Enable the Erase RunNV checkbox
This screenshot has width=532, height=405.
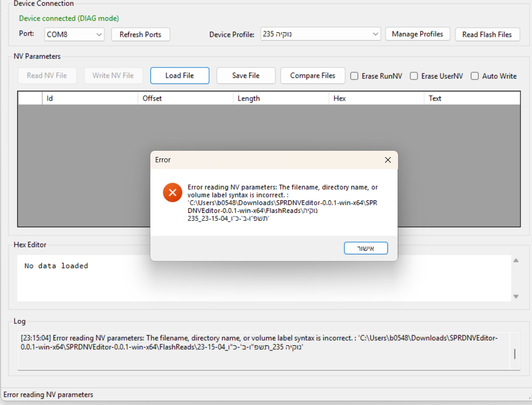click(354, 76)
